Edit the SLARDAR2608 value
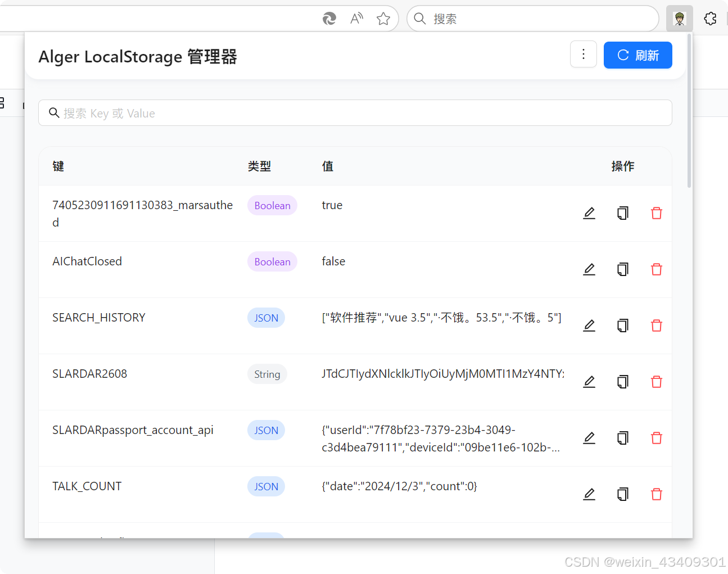The image size is (728, 574). click(589, 382)
